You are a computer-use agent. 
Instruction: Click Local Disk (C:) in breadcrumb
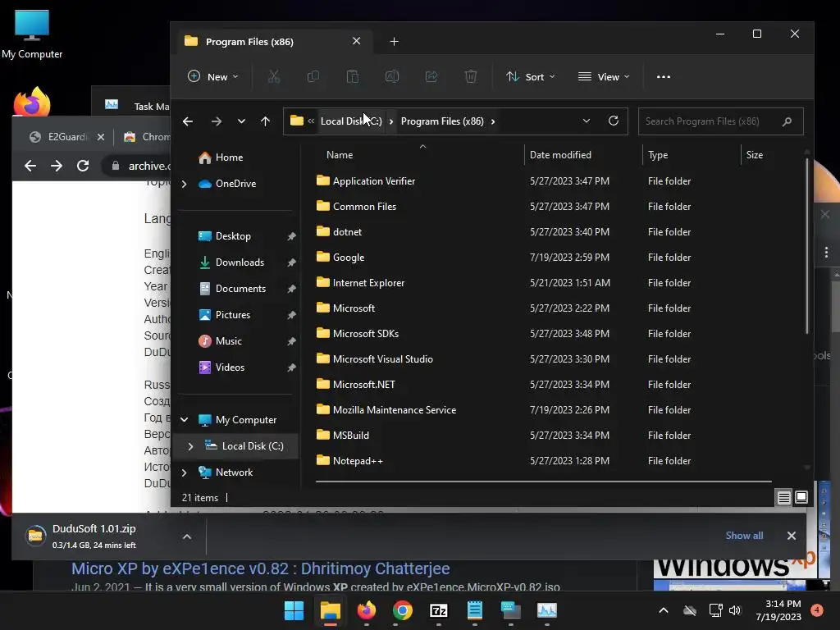click(x=351, y=121)
